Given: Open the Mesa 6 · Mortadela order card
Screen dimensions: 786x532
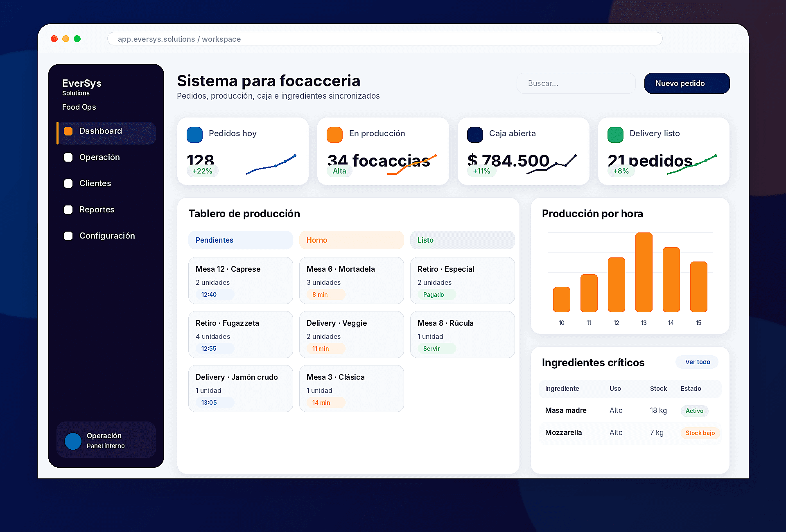Looking at the screenshot, I should point(352,280).
